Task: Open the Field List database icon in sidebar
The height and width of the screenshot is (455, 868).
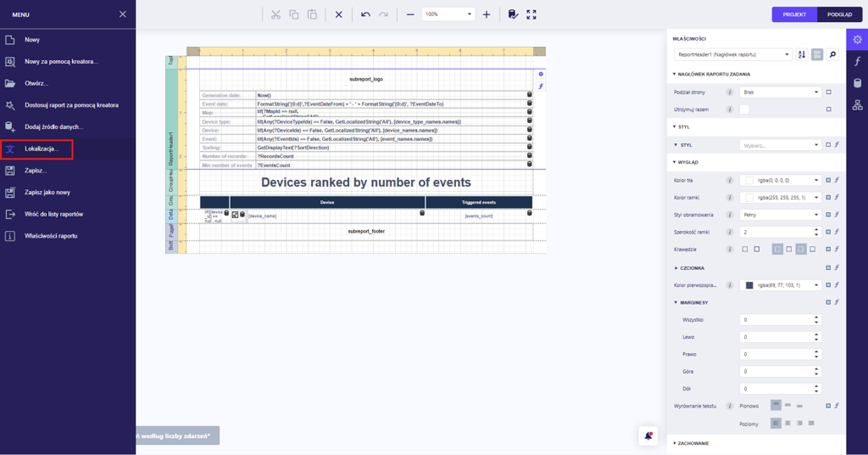Action: pos(857,83)
